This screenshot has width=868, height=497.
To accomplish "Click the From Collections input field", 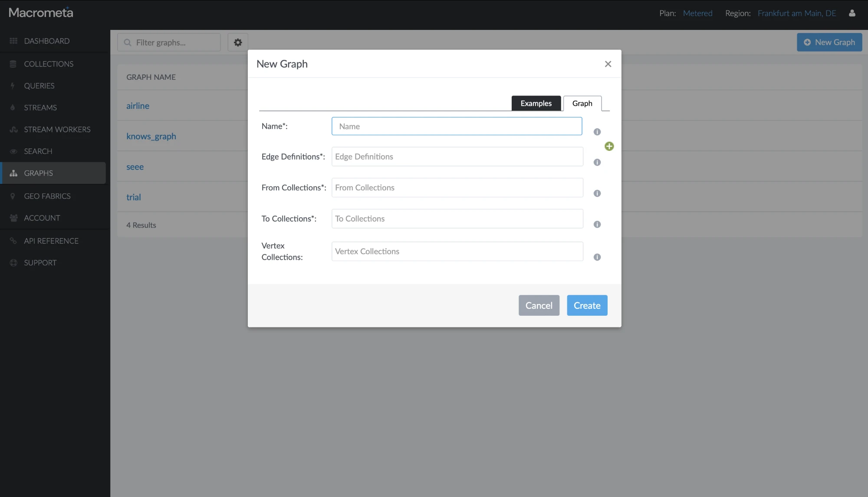I will 457,187.
